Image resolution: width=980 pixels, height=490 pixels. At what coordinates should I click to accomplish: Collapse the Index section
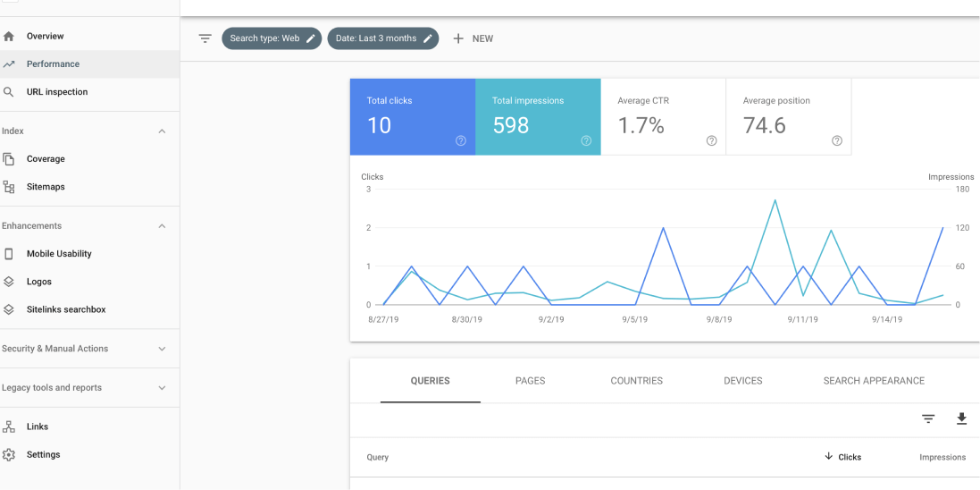[x=162, y=131]
